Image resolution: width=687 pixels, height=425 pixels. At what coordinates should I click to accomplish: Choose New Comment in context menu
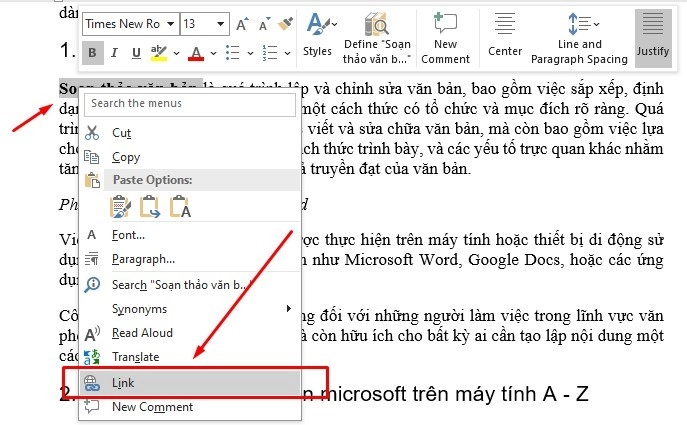coord(190,407)
